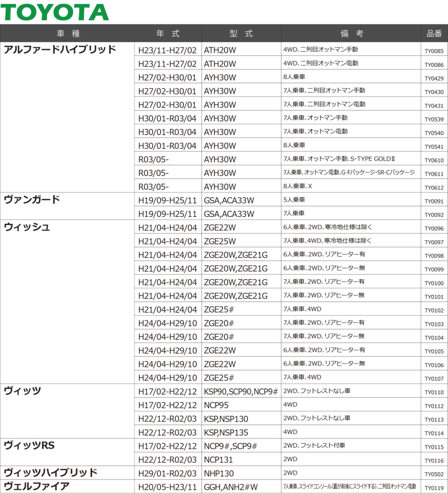This screenshot has height=494, width=448.
Task: Click part number TY0085
Action: click(434, 51)
